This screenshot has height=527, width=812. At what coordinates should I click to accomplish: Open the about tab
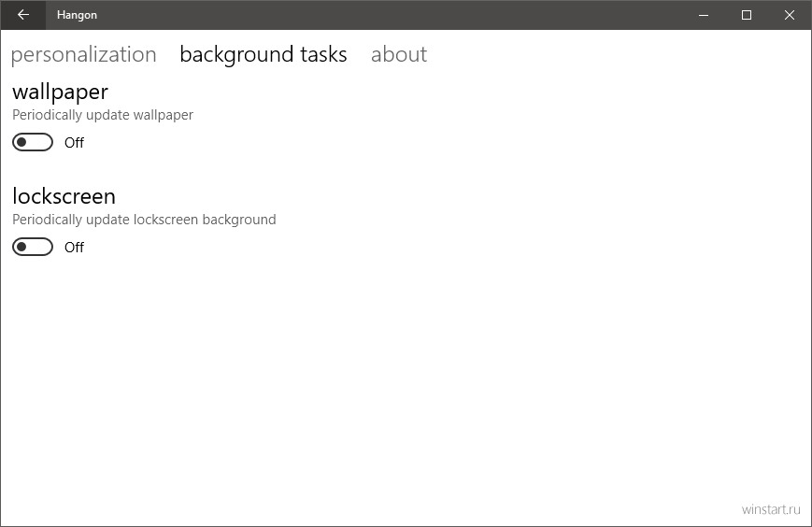399,54
